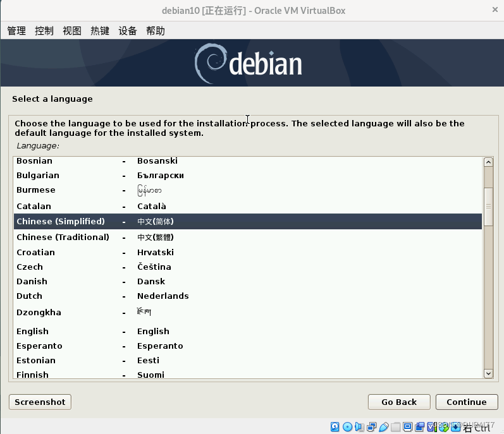504x434 pixels.
Task: Select the Croatian language row
Action: pyautogui.click(x=247, y=252)
